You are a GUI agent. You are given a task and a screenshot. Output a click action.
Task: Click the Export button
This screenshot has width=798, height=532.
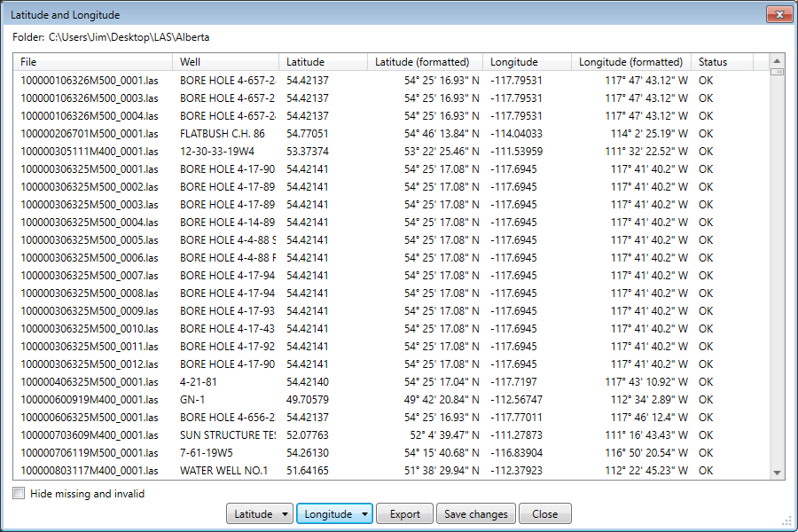[404, 513]
